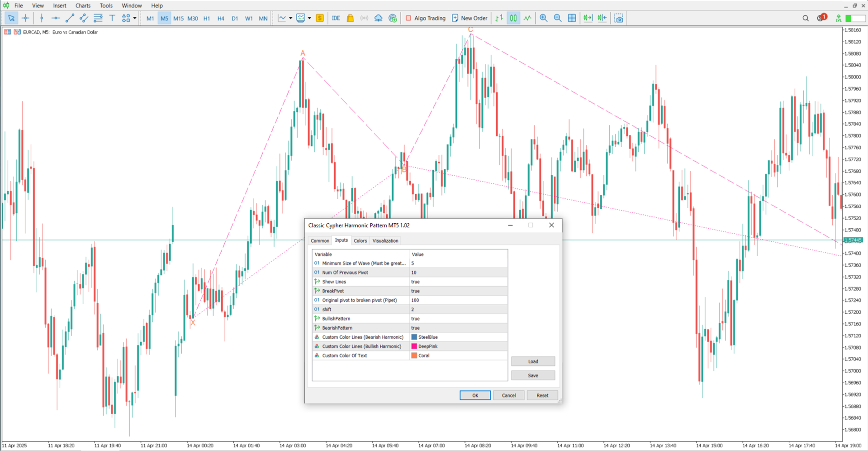
Task: Click the gold dollar trading icon
Action: coord(320,18)
